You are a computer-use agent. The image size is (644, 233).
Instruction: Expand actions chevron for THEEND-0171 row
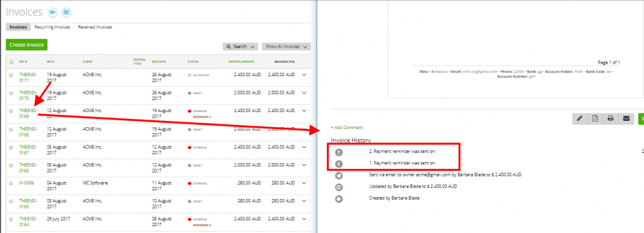click(x=304, y=75)
